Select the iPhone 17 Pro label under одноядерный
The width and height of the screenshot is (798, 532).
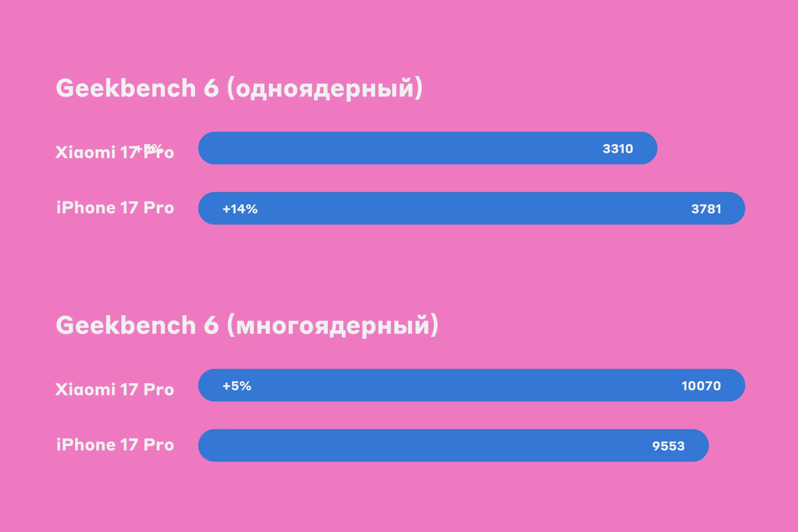[115, 208]
